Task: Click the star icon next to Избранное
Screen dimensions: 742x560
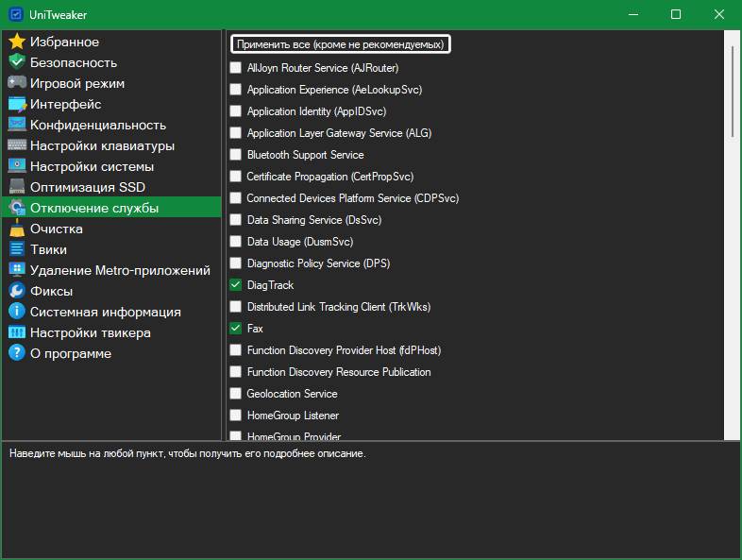Action: (x=16, y=42)
